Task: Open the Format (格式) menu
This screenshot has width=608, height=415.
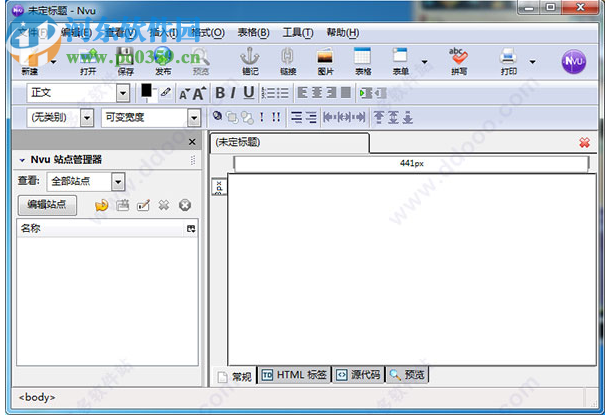Action: [x=207, y=33]
